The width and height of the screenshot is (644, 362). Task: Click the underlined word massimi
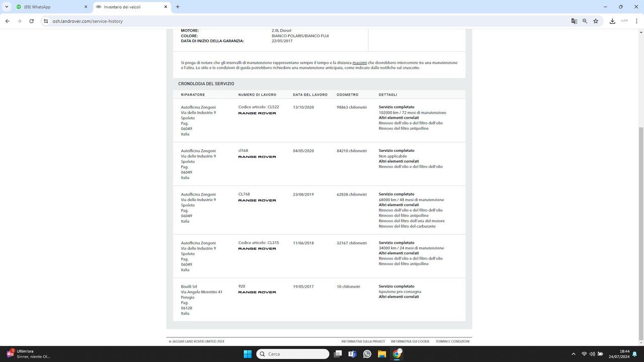coord(360,63)
